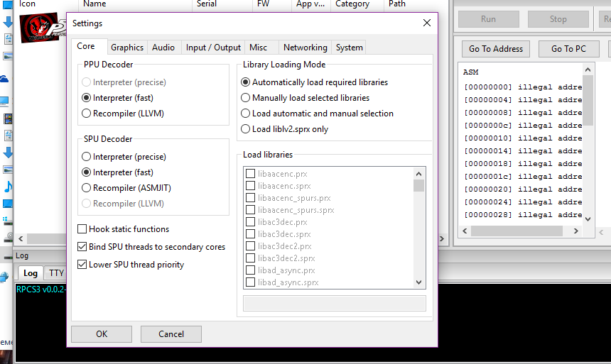This screenshot has width=611, height=364.
Task: Choose SPU Recompiler (ASMJIT) decoder
Action: [87, 188]
